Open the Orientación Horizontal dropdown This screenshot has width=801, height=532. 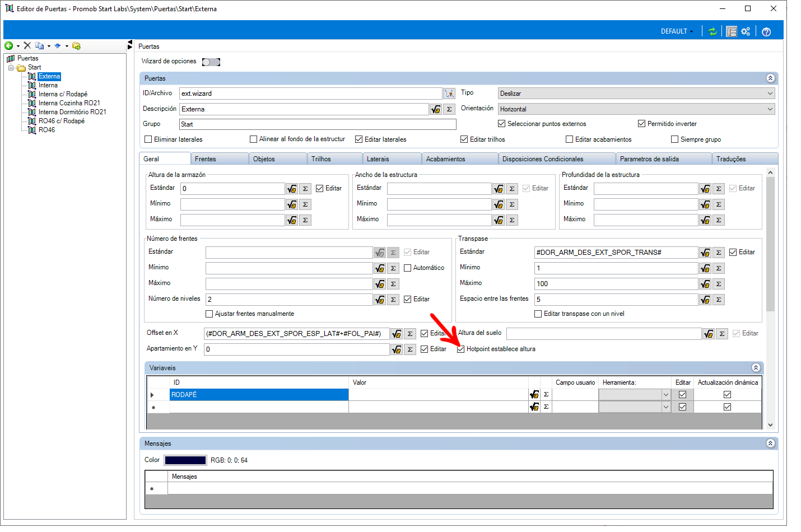pyautogui.click(x=636, y=109)
